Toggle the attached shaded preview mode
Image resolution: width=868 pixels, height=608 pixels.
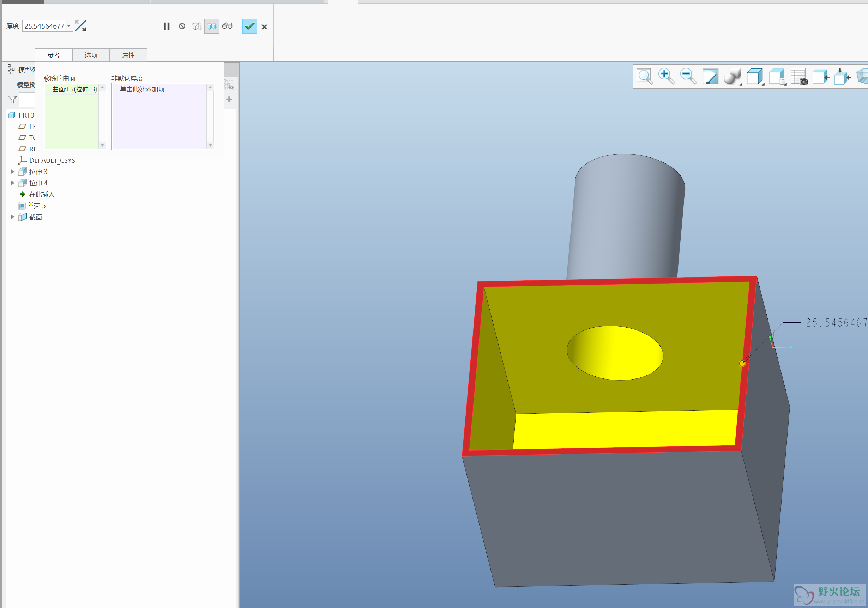coord(212,26)
